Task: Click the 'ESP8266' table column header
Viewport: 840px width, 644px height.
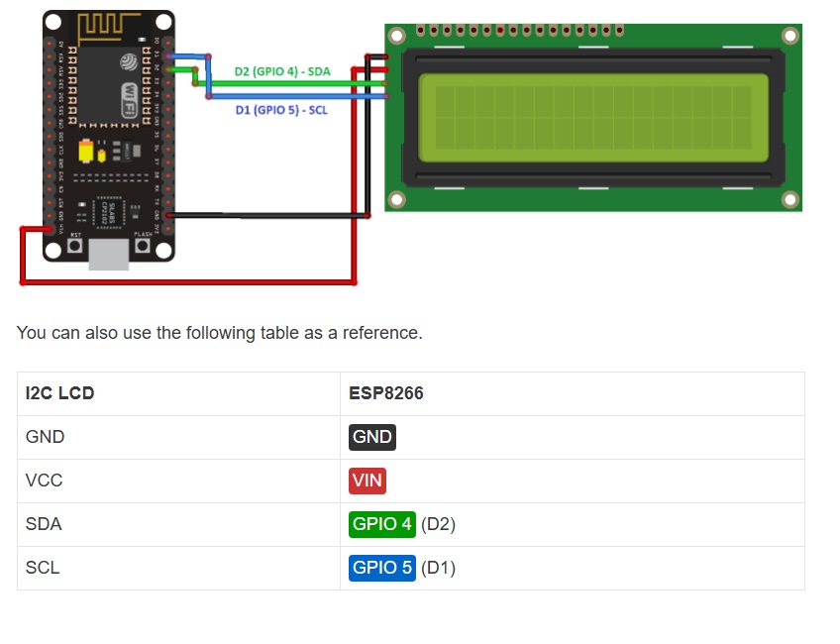Action: coord(385,393)
